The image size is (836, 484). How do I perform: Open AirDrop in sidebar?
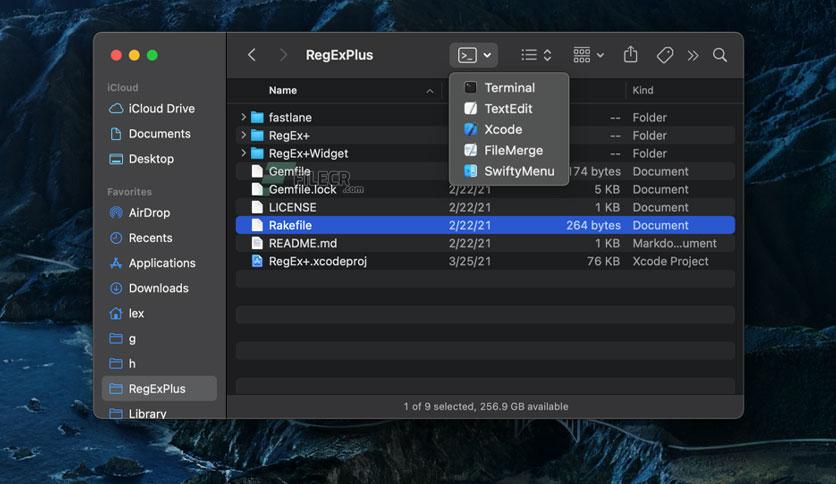[159, 213]
